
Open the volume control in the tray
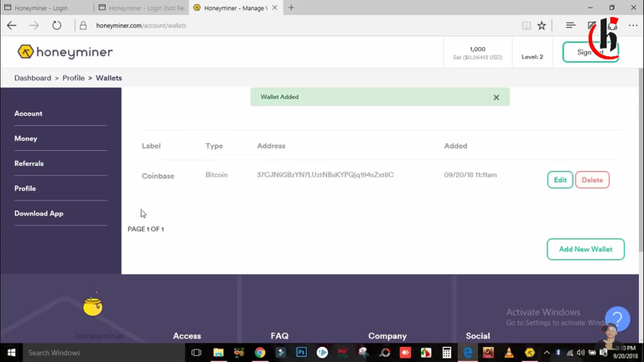coord(580,353)
